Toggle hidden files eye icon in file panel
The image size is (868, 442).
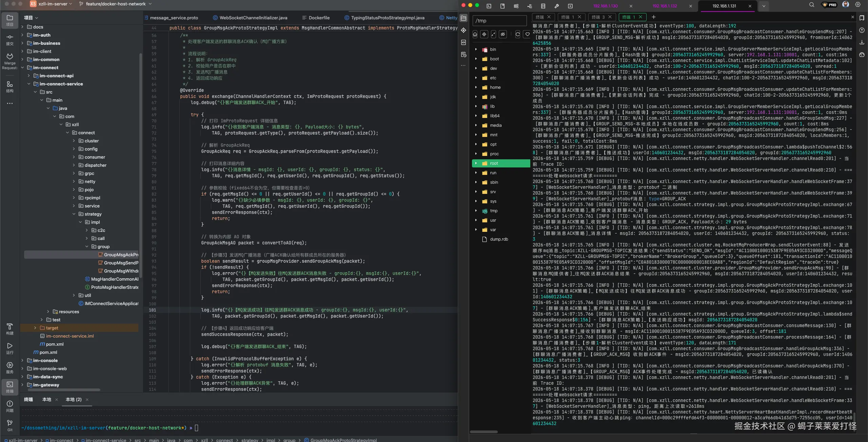pos(503,34)
